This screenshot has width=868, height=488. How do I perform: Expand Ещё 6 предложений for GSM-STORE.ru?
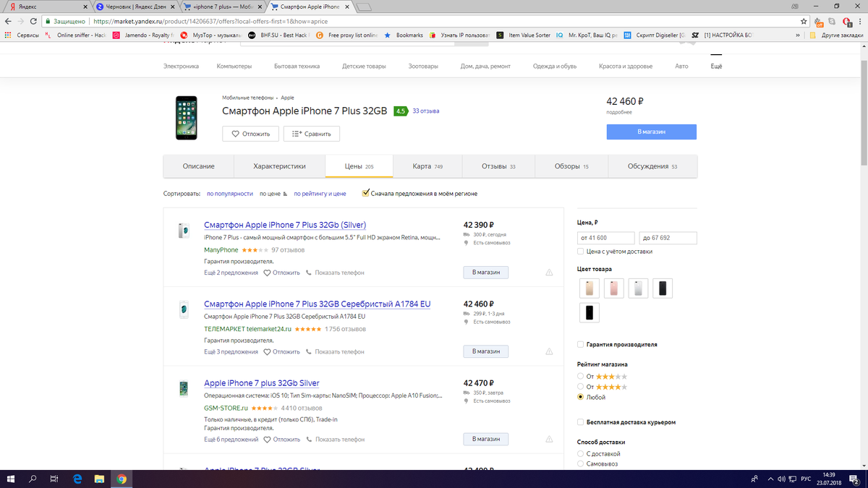tap(231, 439)
